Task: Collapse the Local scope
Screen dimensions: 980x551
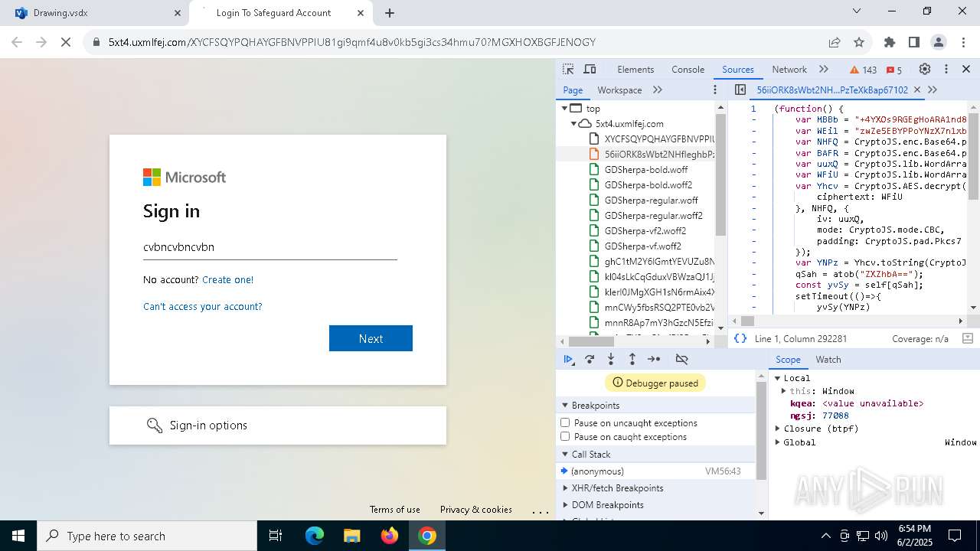Action: coord(778,378)
